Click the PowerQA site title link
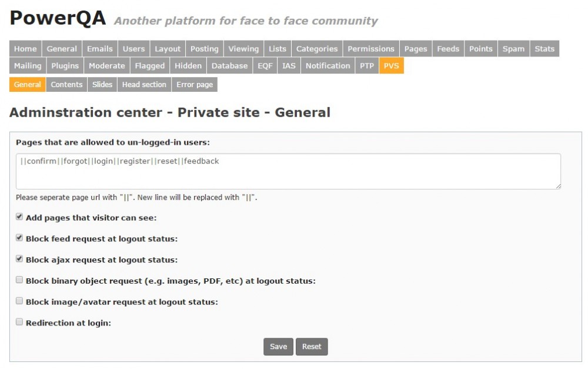The width and height of the screenshot is (588, 369). point(58,18)
